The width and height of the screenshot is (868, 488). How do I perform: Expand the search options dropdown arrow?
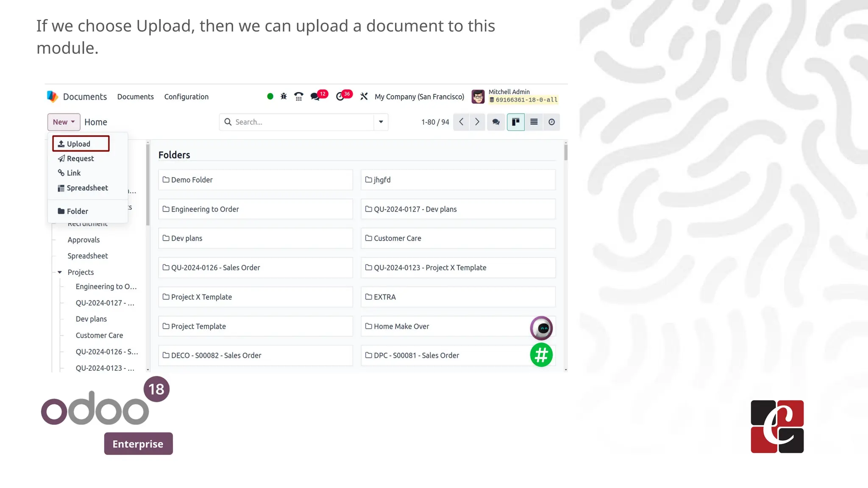(x=381, y=122)
